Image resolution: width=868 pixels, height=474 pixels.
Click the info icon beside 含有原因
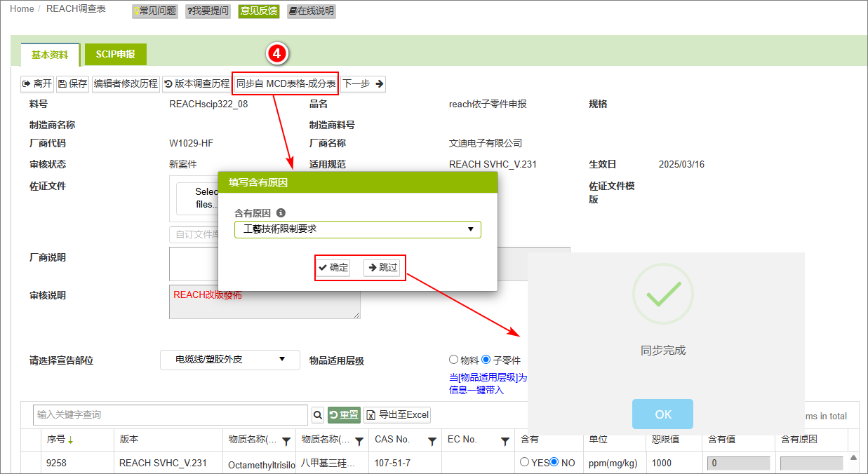pos(281,212)
